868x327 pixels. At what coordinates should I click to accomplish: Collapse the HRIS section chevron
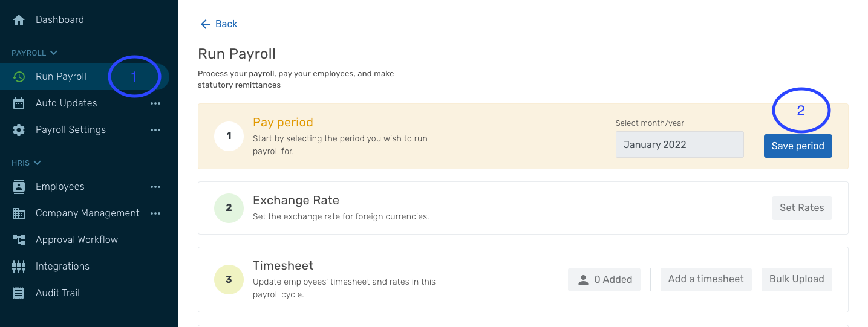click(38, 163)
